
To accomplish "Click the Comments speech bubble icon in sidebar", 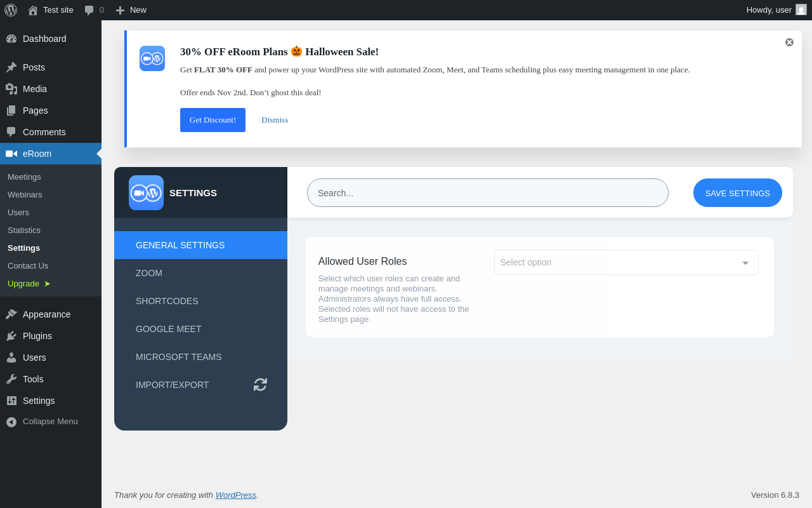I will point(11,132).
